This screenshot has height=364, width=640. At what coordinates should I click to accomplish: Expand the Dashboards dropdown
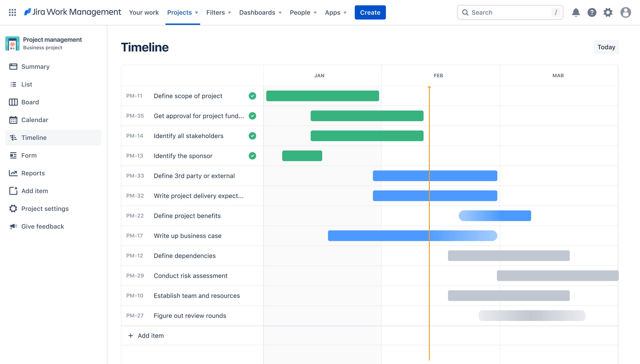260,12
